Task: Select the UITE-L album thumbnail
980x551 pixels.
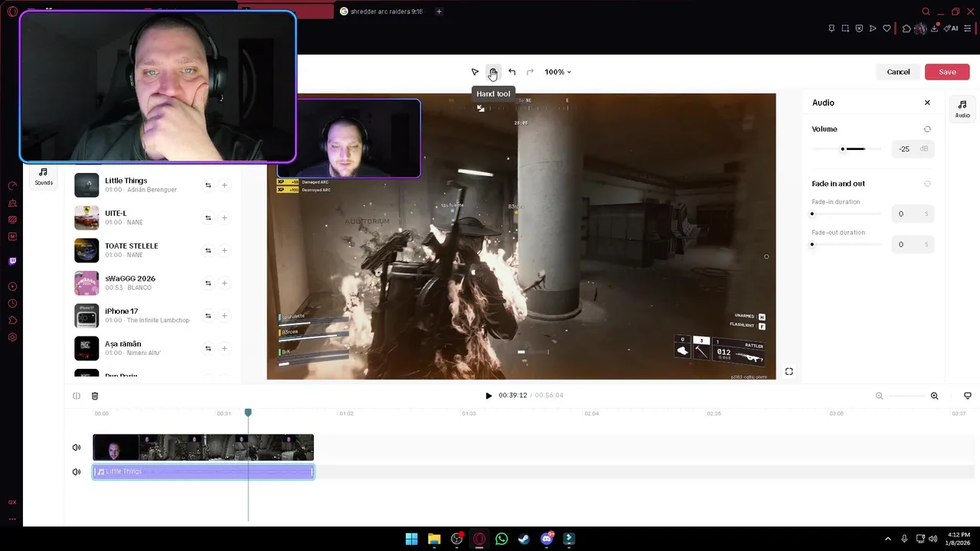Action: [87, 218]
